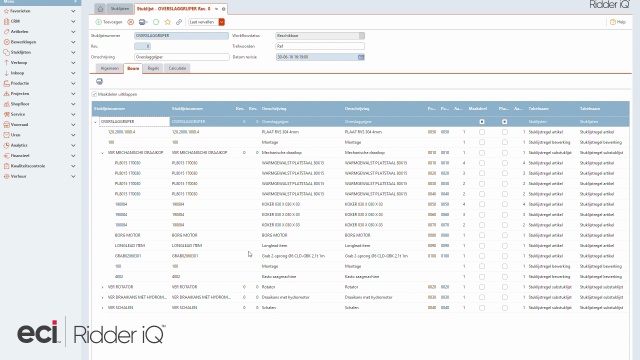Image resolution: width=640 pixels, height=360 pixels.
Task: Click the Verhuur icon in sidebar
Action: coord(6,176)
